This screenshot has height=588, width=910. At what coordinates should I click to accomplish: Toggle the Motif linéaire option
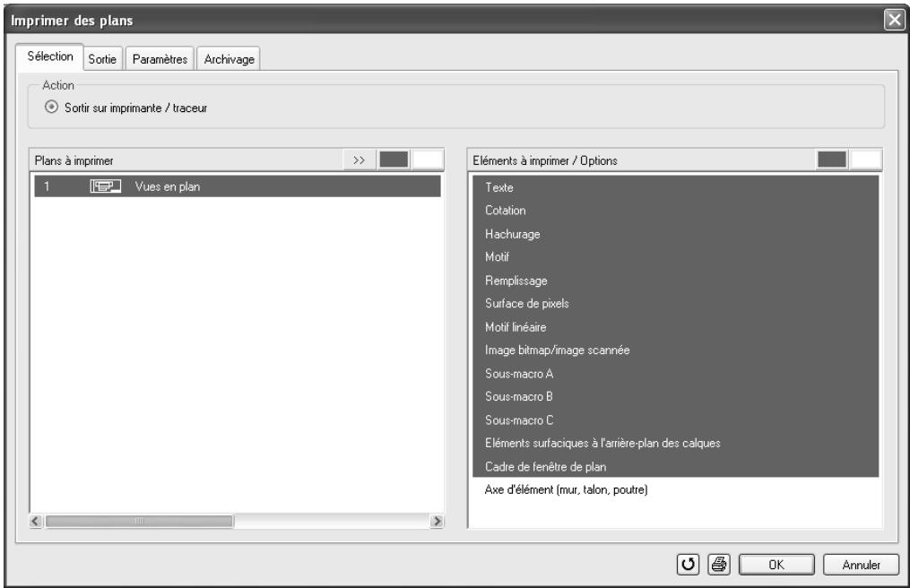point(675,327)
